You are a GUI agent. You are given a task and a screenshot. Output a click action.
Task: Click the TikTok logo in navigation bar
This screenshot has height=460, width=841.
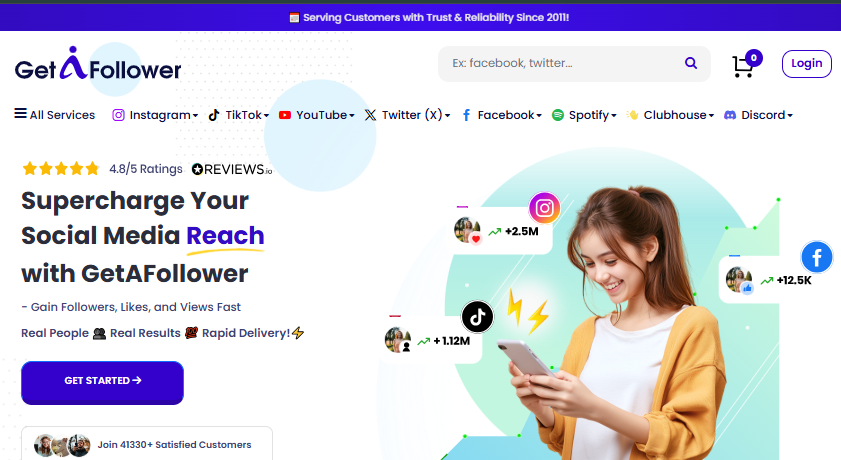coord(214,115)
